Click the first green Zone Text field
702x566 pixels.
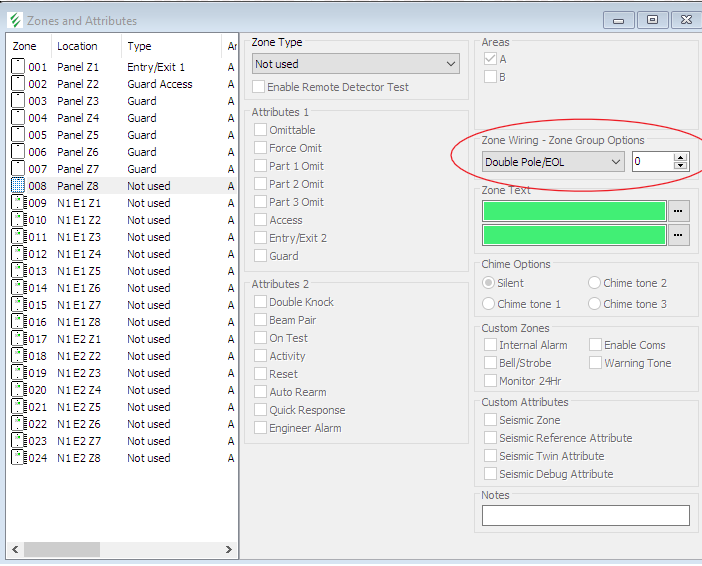[574, 211]
